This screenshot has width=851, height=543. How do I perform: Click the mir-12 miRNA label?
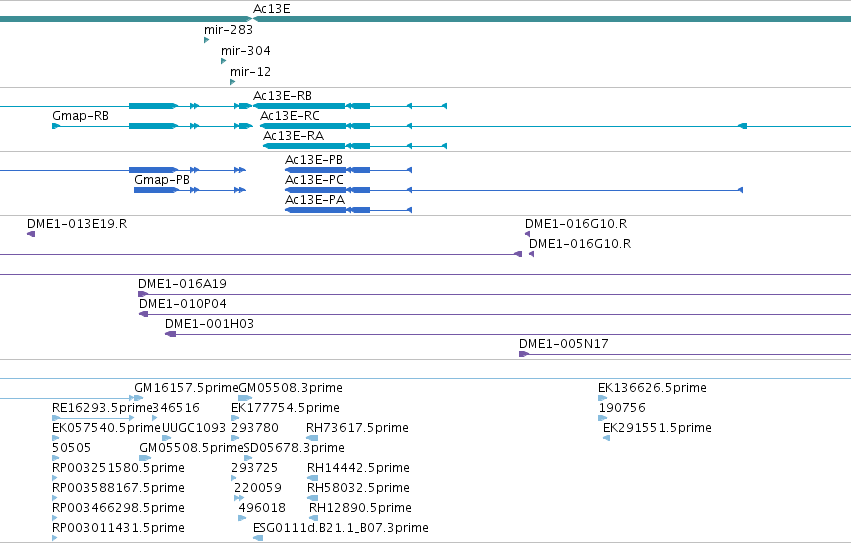click(250, 72)
